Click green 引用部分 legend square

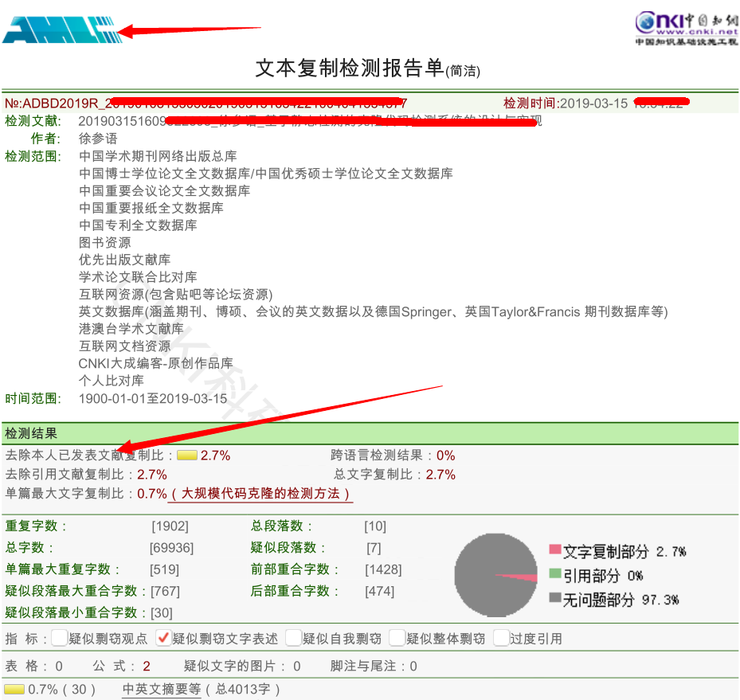point(554,575)
